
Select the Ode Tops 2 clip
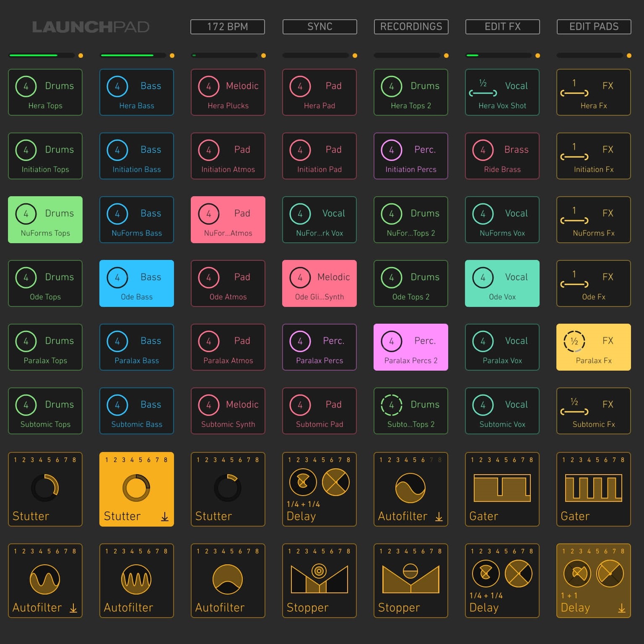[x=411, y=283]
